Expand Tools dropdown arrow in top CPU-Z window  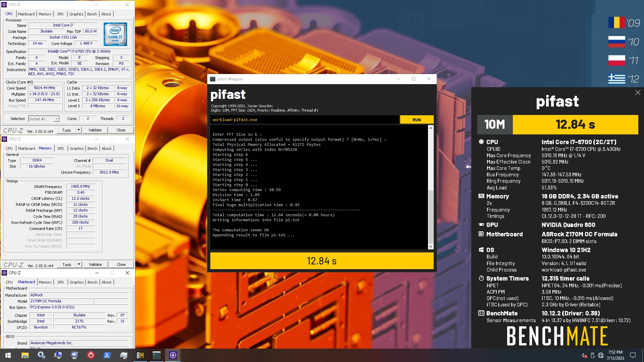pyautogui.click(x=78, y=130)
